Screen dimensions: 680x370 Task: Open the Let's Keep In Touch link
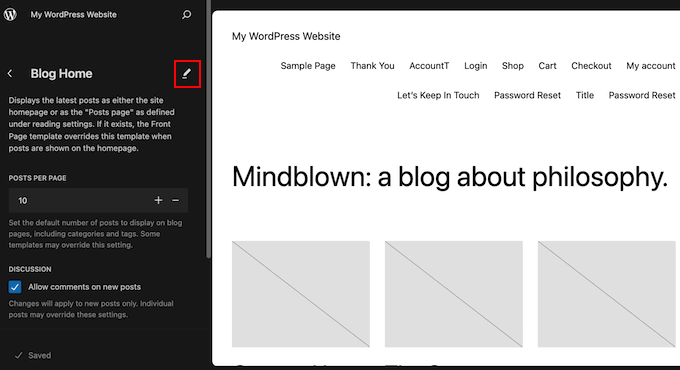click(438, 95)
